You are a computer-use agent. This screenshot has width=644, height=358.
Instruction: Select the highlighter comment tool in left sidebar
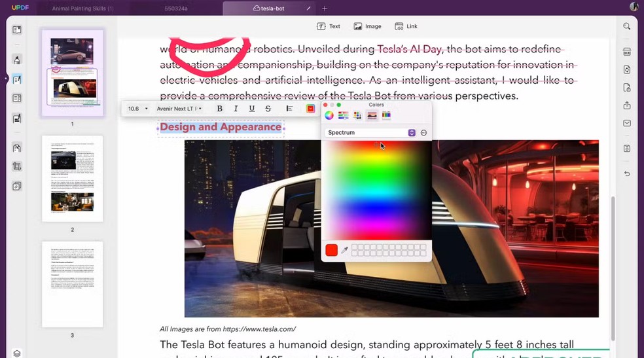point(17,60)
